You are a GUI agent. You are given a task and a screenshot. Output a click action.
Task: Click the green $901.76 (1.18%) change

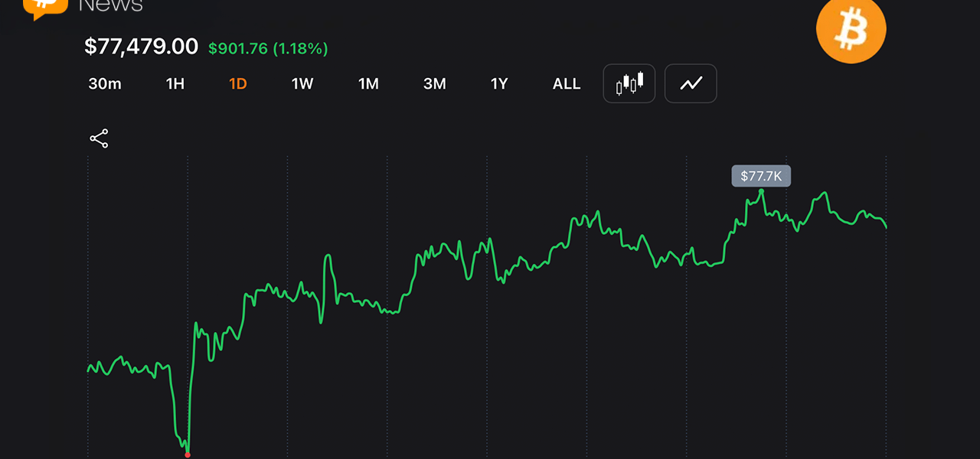pyautogui.click(x=268, y=48)
